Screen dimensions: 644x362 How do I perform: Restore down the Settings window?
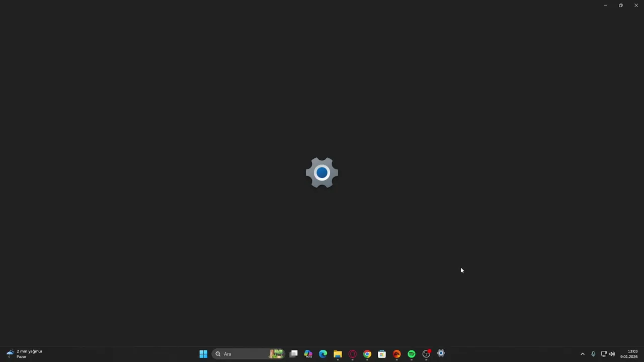621,5
